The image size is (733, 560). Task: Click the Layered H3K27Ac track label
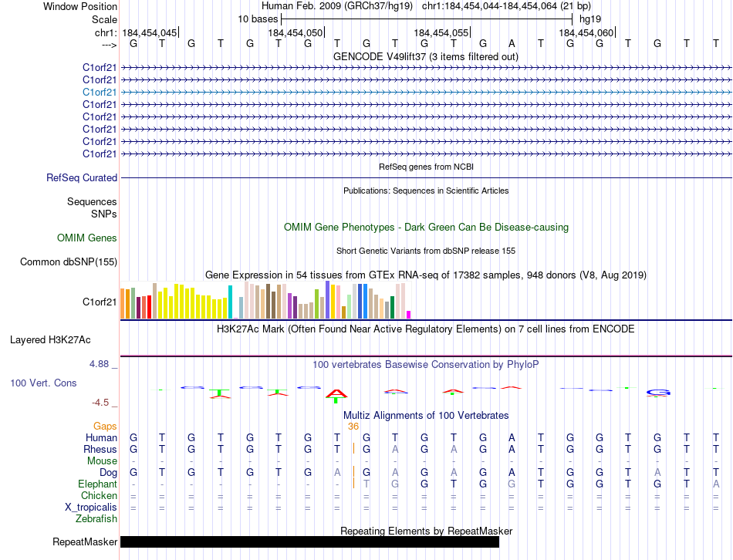[50, 339]
